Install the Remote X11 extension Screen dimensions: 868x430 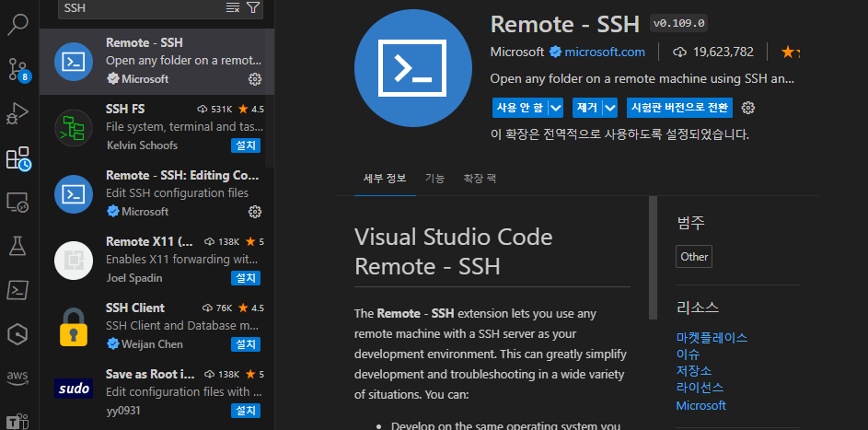point(246,278)
